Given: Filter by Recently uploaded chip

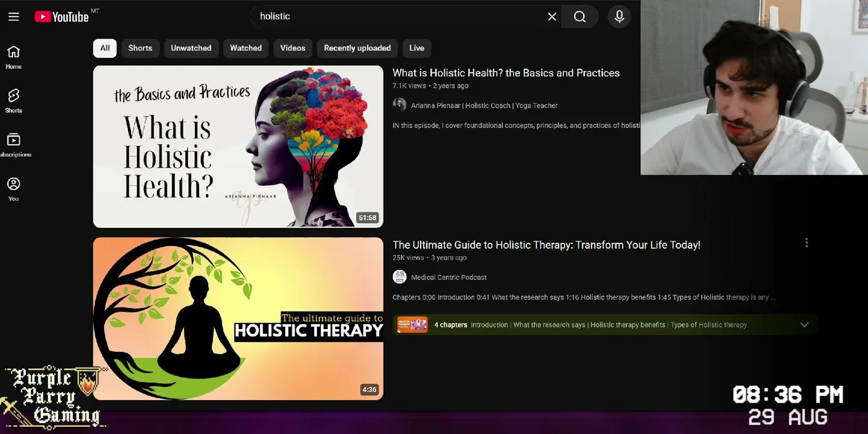Looking at the screenshot, I should coord(357,48).
